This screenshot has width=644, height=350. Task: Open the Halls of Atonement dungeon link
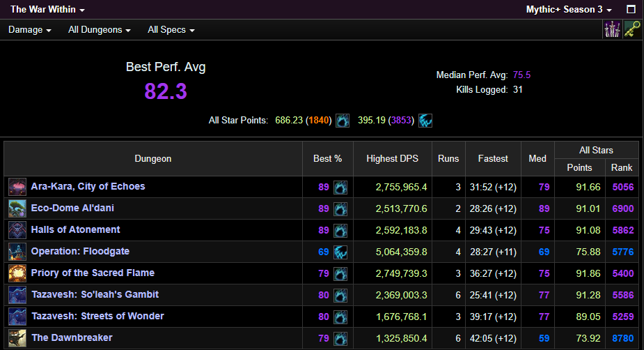coord(75,230)
